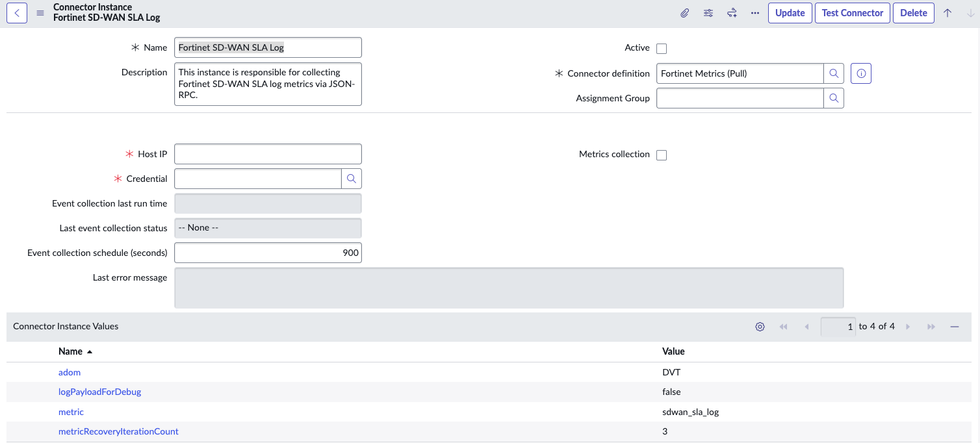
Task: Open the adom value record
Action: pos(70,372)
